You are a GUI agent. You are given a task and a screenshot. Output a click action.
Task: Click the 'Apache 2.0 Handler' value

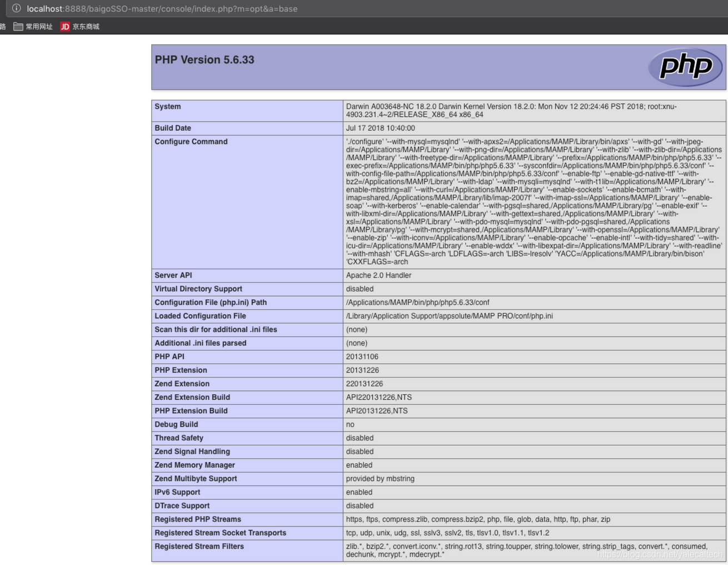378,275
